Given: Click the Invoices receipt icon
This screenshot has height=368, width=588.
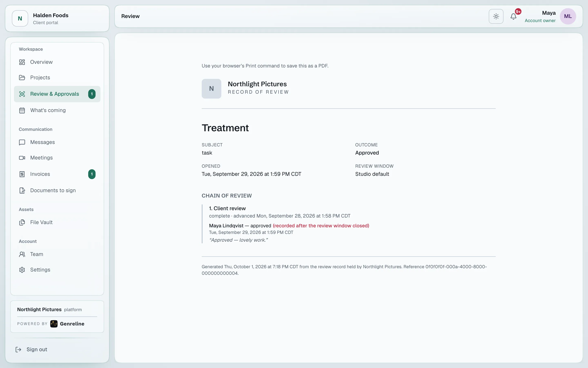Looking at the screenshot, I should (22, 174).
